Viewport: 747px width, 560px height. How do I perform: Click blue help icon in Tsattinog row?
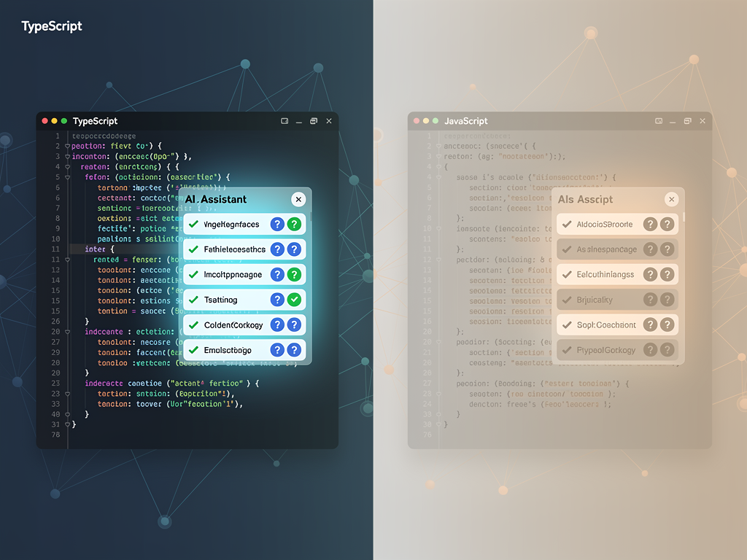[277, 300]
